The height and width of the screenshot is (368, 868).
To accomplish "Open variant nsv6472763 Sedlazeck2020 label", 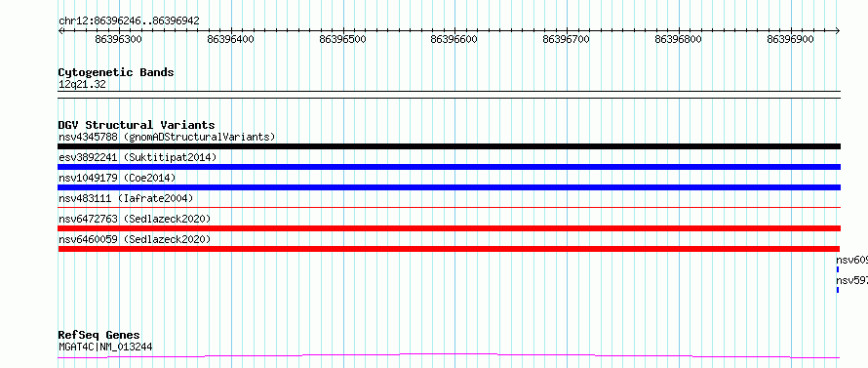I will pos(135,219).
